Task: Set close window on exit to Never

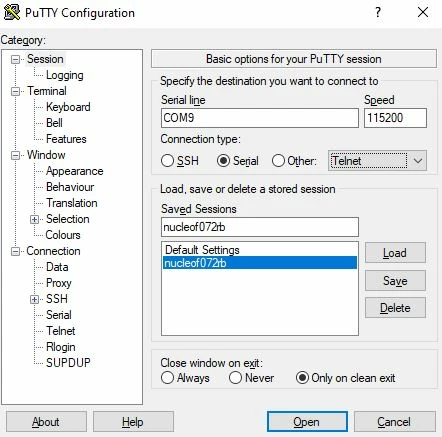Action: (235, 378)
